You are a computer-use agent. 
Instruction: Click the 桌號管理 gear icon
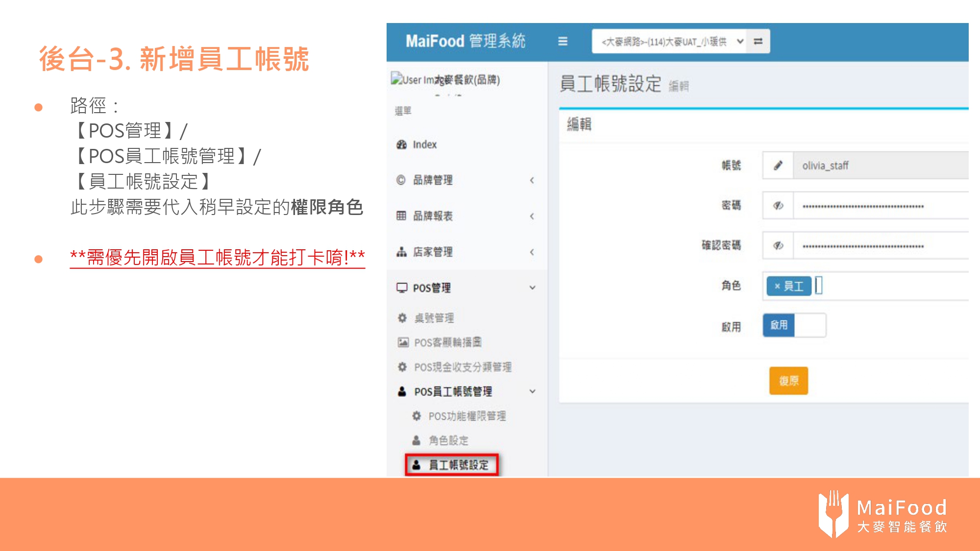pyautogui.click(x=402, y=318)
